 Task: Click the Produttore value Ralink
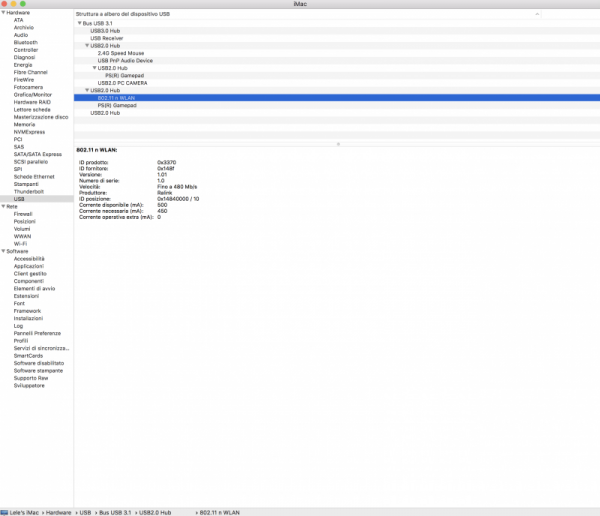click(x=165, y=193)
